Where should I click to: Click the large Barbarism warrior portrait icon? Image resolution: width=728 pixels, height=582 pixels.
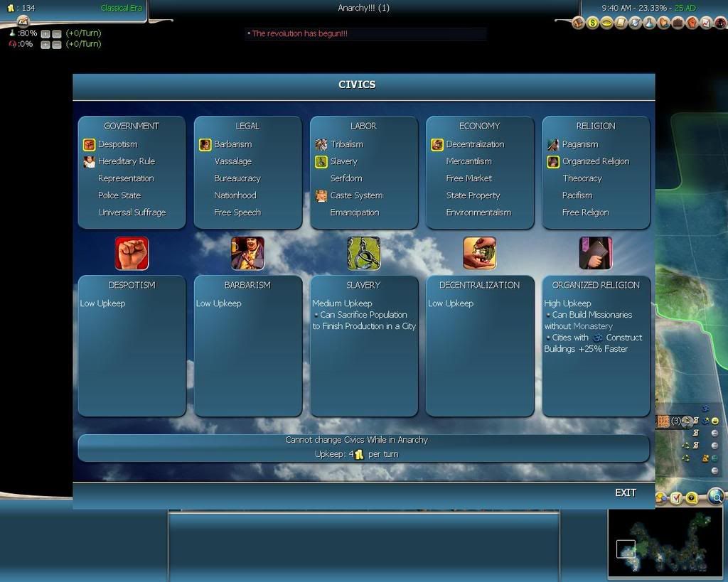(x=248, y=254)
